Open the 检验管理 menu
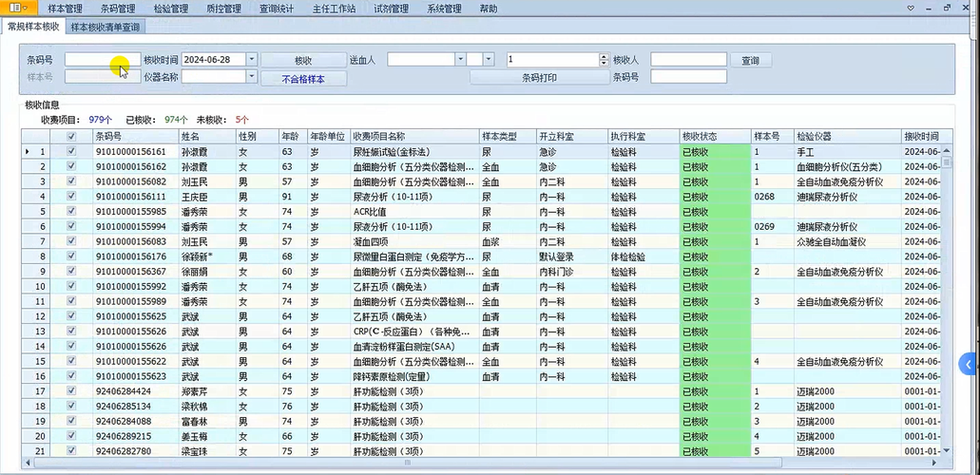The height and width of the screenshot is (475, 980). coord(171,9)
